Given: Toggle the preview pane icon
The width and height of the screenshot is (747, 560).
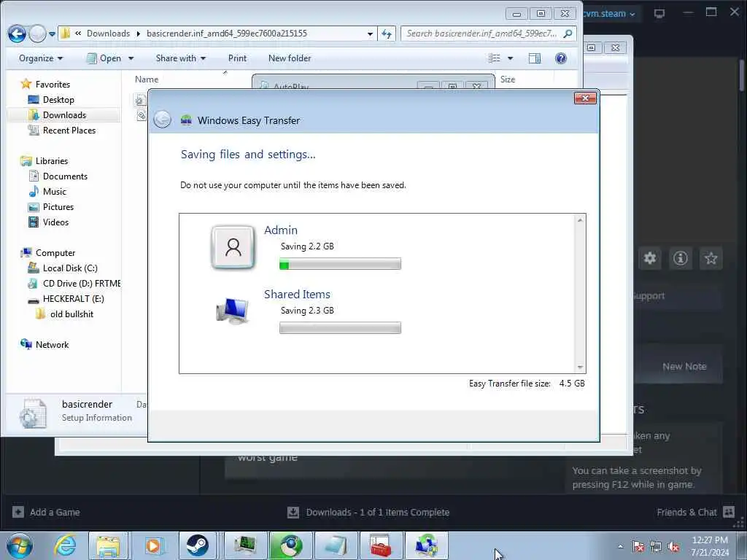Looking at the screenshot, I should pos(535,58).
